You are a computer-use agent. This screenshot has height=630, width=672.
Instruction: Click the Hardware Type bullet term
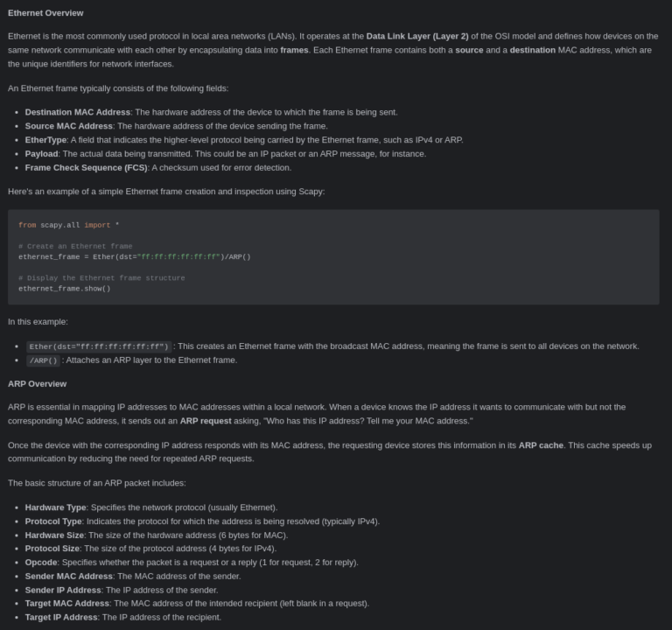tap(55, 507)
